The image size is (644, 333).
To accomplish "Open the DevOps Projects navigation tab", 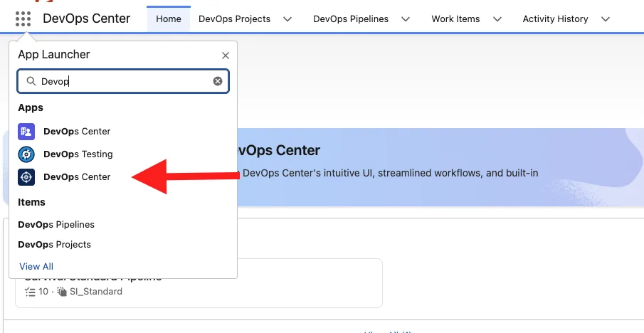I will (235, 19).
